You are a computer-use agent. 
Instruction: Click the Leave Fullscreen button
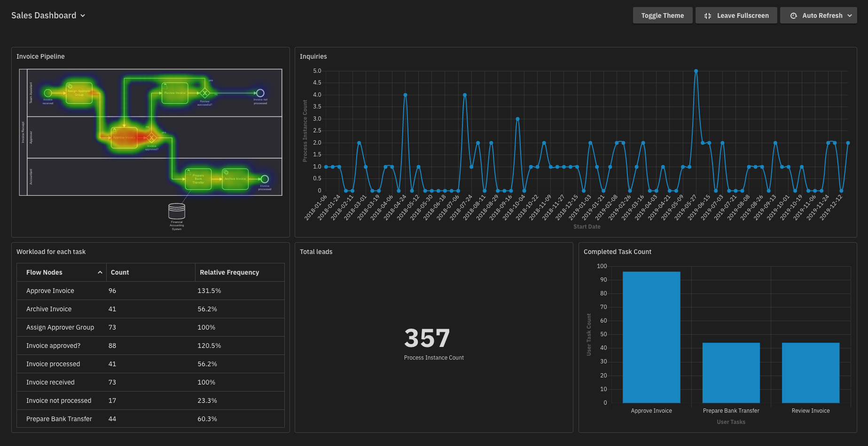point(736,15)
